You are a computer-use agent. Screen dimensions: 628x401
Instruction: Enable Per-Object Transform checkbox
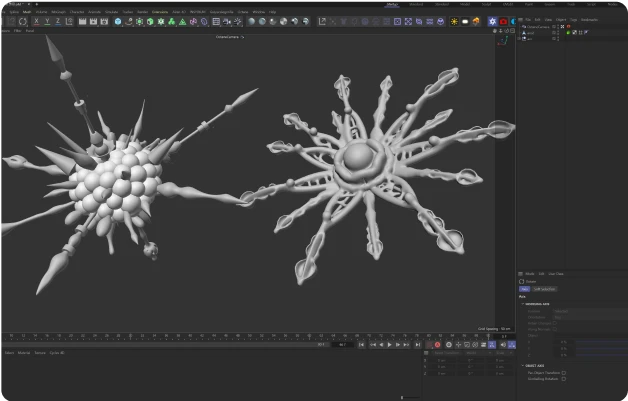(x=564, y=373)
